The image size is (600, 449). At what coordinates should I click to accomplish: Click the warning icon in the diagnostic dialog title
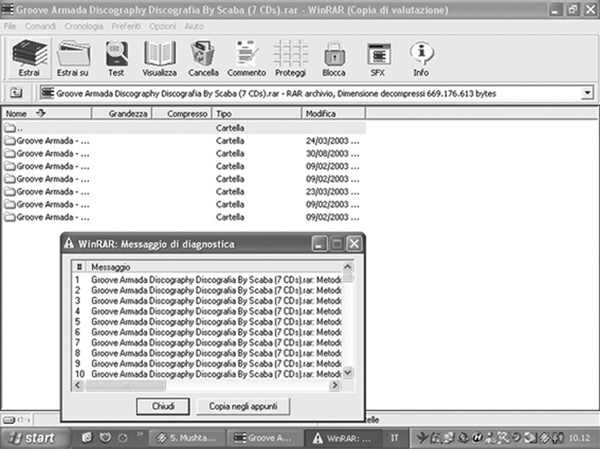point(69,243)
